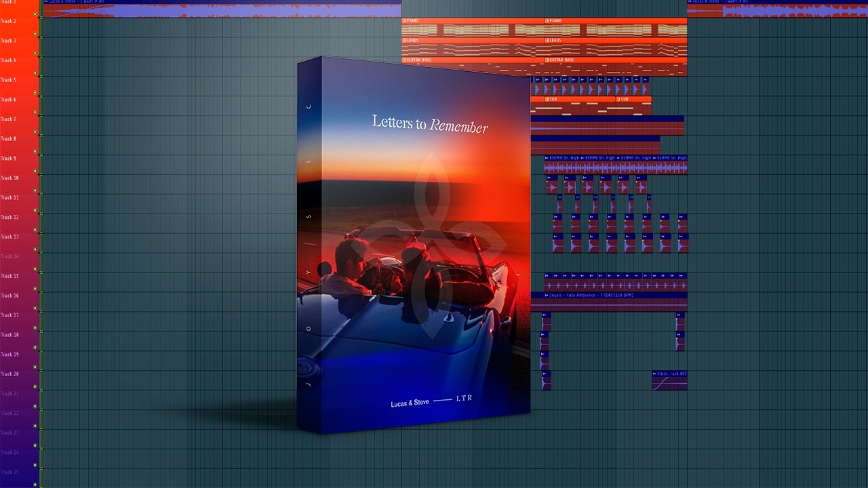
Task: Open the Sticks crash 007 automation clip menu icon
Action: click(x=654, y=374)
